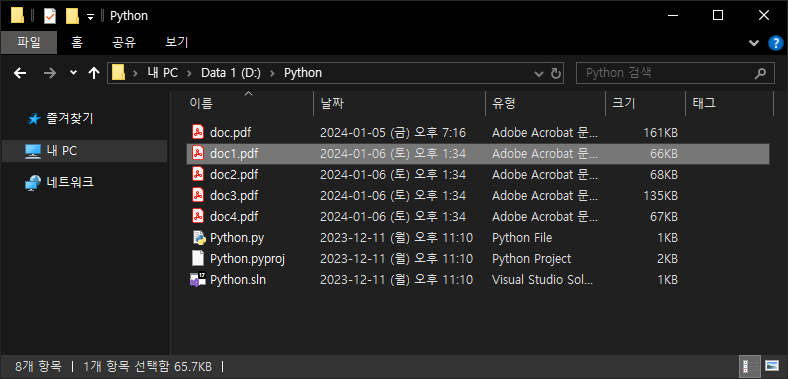Select the Python.py file name
The height and width of the screenshot is (379, 788).
[x=237, y=237]
